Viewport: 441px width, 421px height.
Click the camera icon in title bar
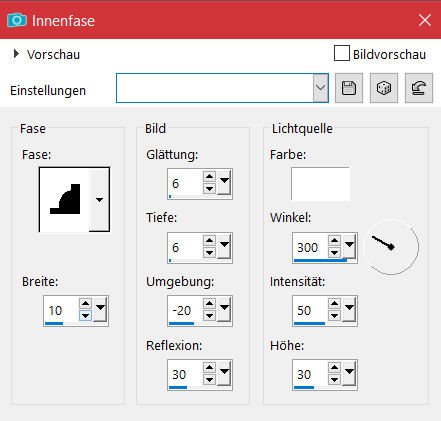(x=17, y=20)
